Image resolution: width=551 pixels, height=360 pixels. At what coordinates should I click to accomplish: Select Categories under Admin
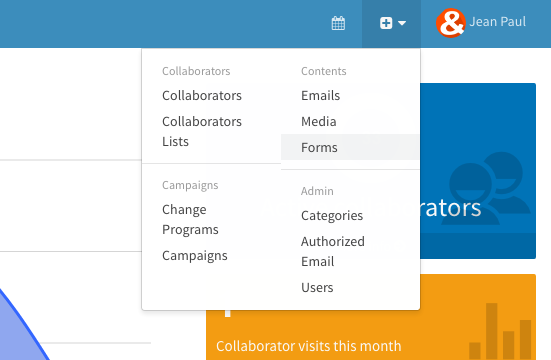[332, 216]
